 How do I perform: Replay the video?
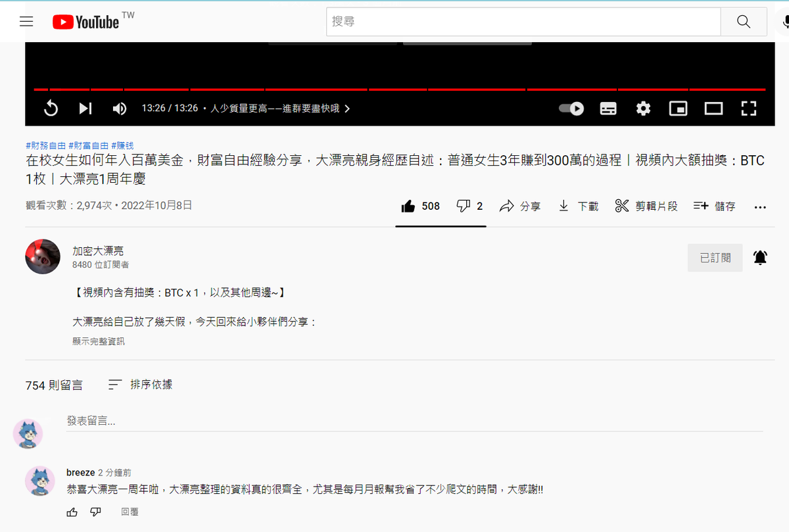(x=51, y=109)
